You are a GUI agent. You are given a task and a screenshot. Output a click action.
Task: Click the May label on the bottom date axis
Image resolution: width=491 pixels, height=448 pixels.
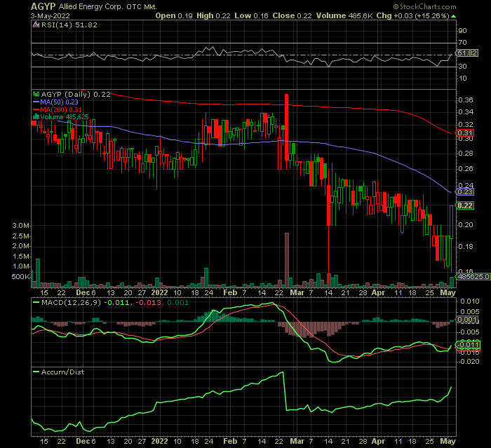tap(448, 441)
